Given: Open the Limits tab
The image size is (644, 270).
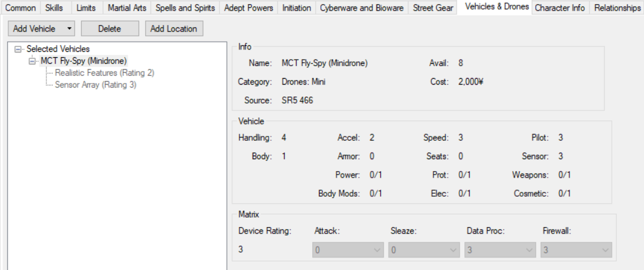Looking at the screenshot, I should [x=87, y=8].
